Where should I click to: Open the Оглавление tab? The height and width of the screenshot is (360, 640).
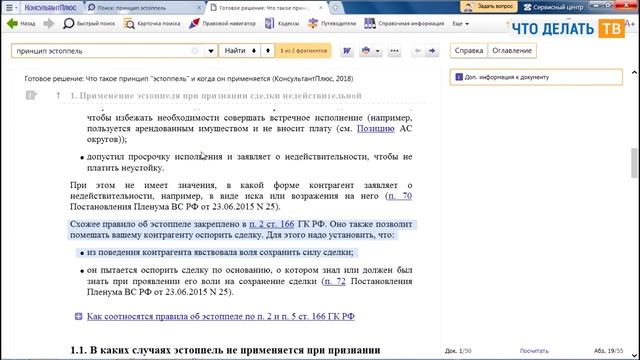click(512, 51)
